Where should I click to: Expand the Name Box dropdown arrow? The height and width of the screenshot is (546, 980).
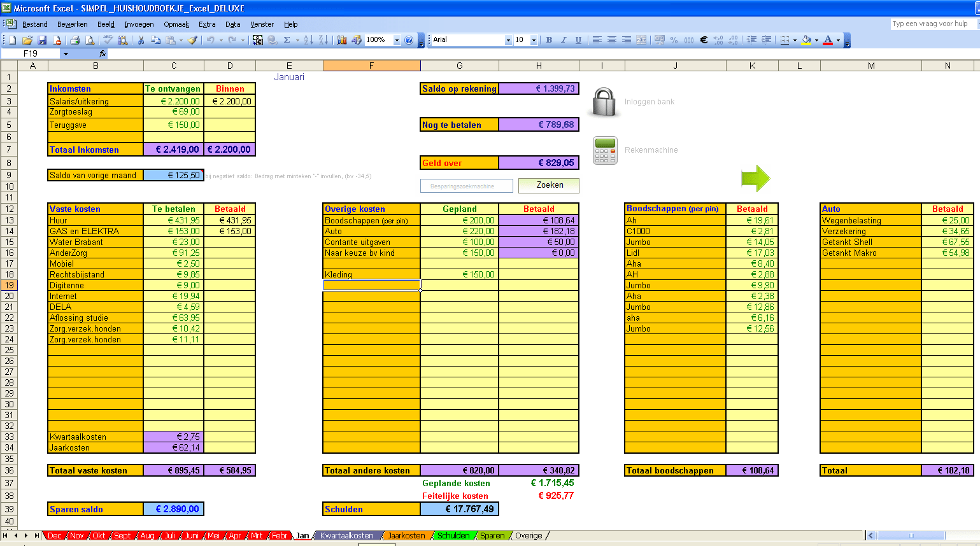[x=66, y=54]
